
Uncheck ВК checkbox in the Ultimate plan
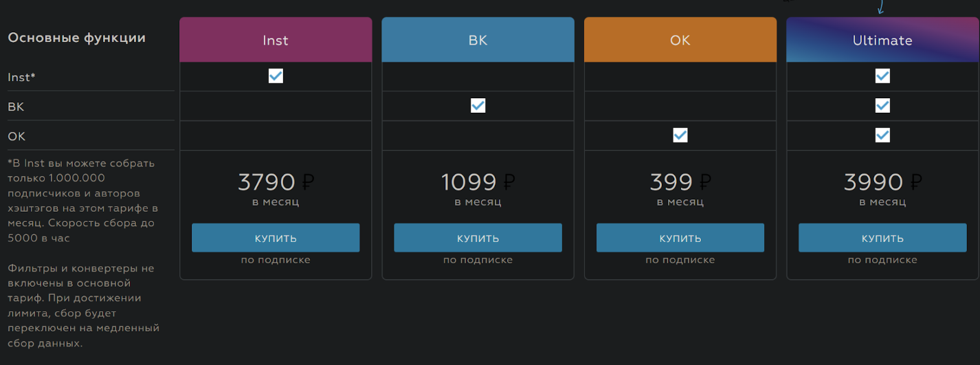[882, 105]
